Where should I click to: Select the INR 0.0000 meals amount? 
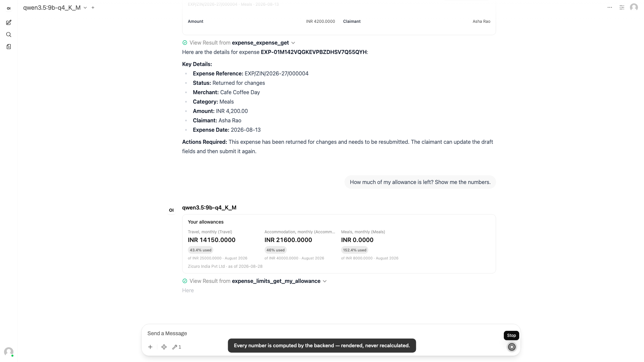tap(357, 240)
